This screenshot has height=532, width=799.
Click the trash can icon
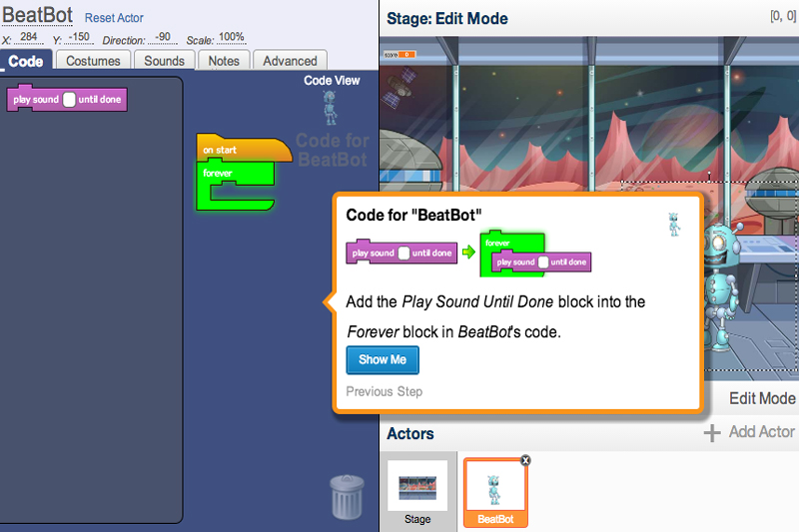tap(347, 496)
